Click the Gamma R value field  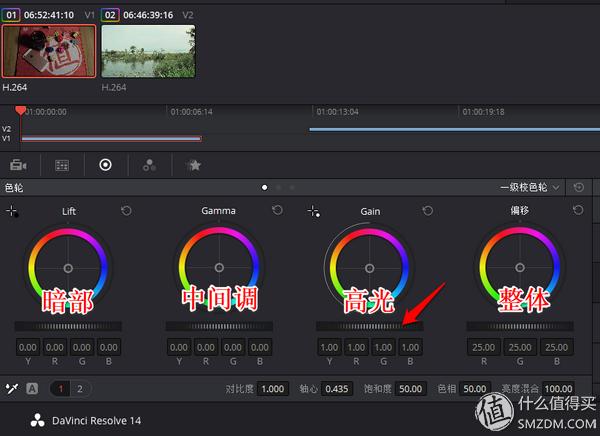point(206,347)
